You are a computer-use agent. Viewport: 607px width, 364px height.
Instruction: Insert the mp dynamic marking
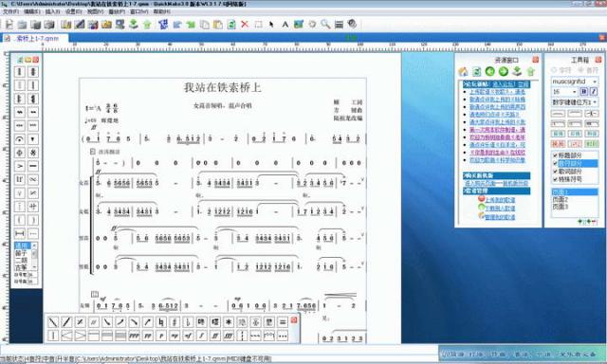tap(175, 336)
